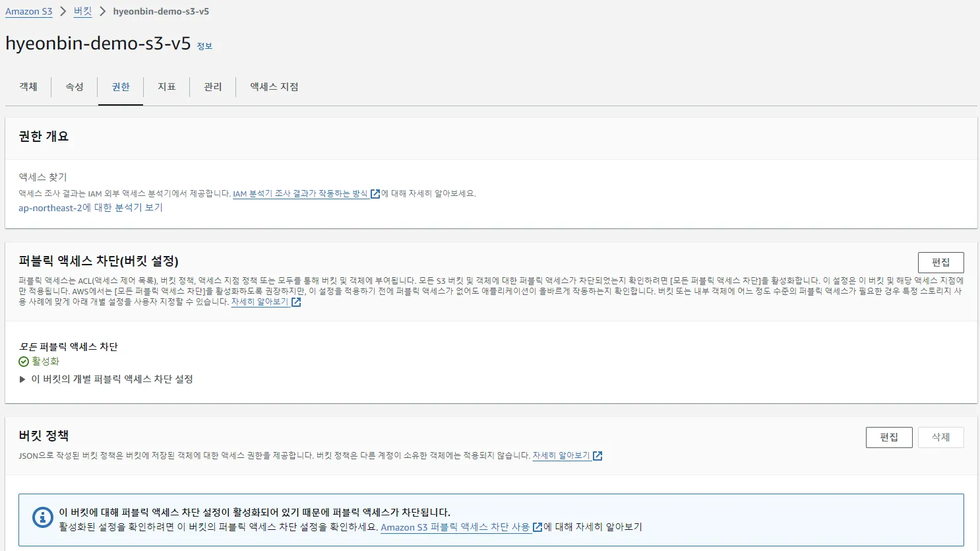This screenshot has height=551, width=980.
Task: Click 편집 for 버킷 정책
Action: 889,438
